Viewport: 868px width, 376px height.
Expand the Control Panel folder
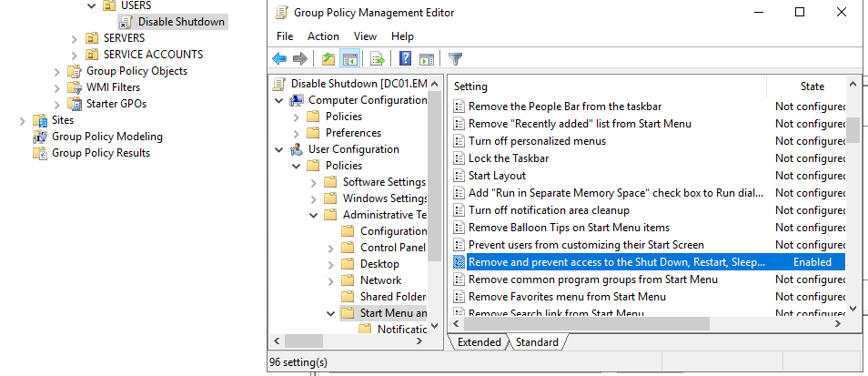(331, 248)
